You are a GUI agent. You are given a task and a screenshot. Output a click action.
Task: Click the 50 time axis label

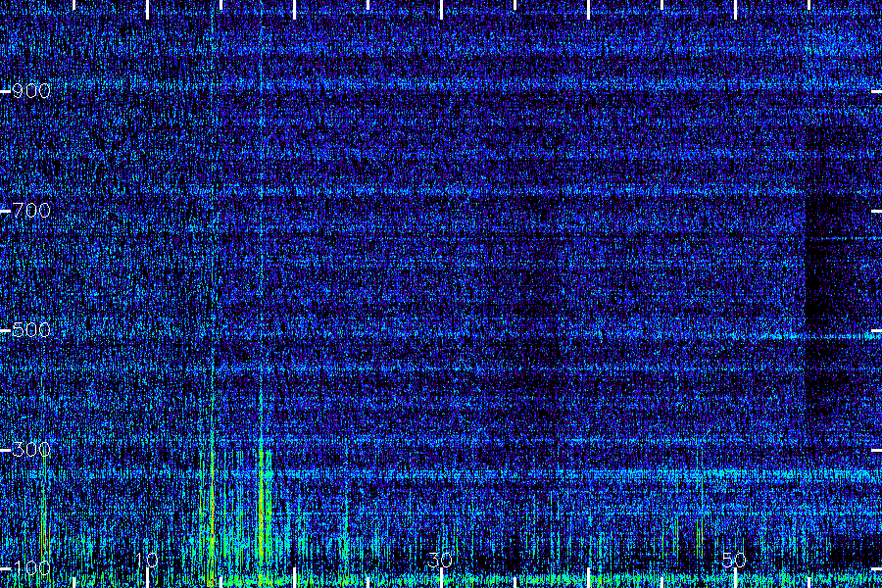734,560
